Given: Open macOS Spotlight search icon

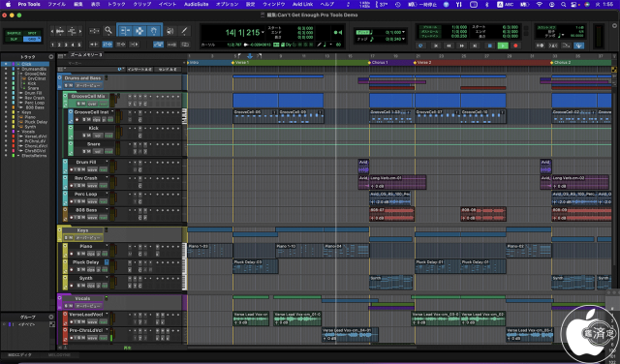Looking at the screenshot, I should [x=563, y=4].
